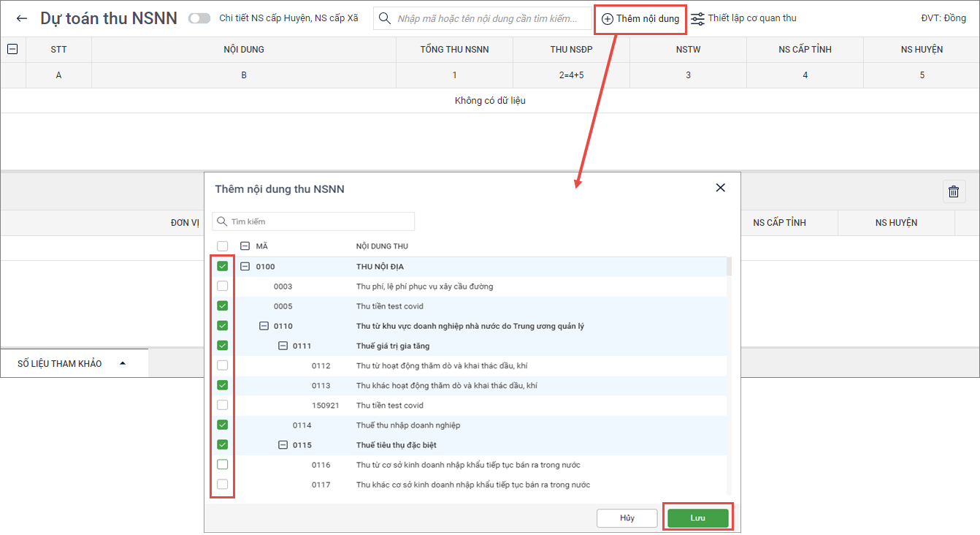Collapse all rows via the main table header minus icon

[x=12, y=49]
